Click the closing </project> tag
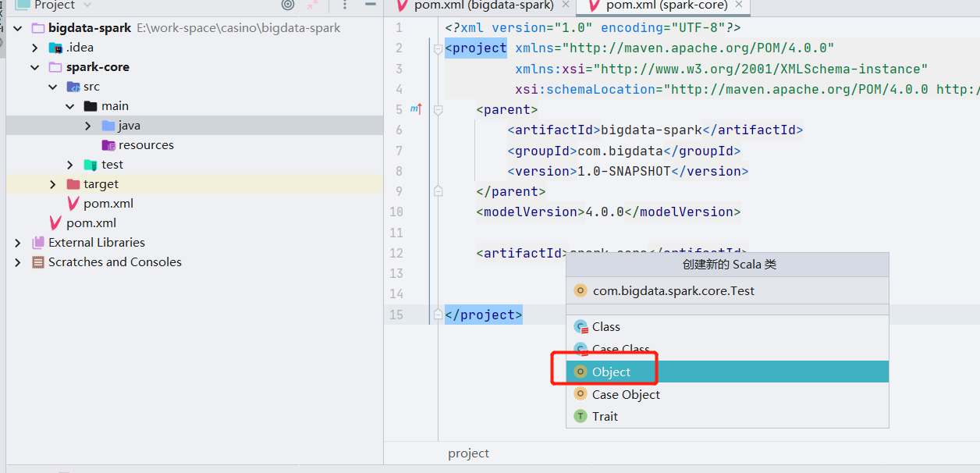Viewport: 980px width, 473px height. [484, 315]
